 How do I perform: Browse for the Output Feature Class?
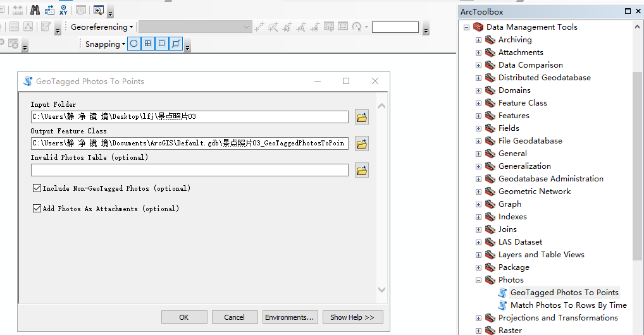pyautogui.click(x=361, y=143)
